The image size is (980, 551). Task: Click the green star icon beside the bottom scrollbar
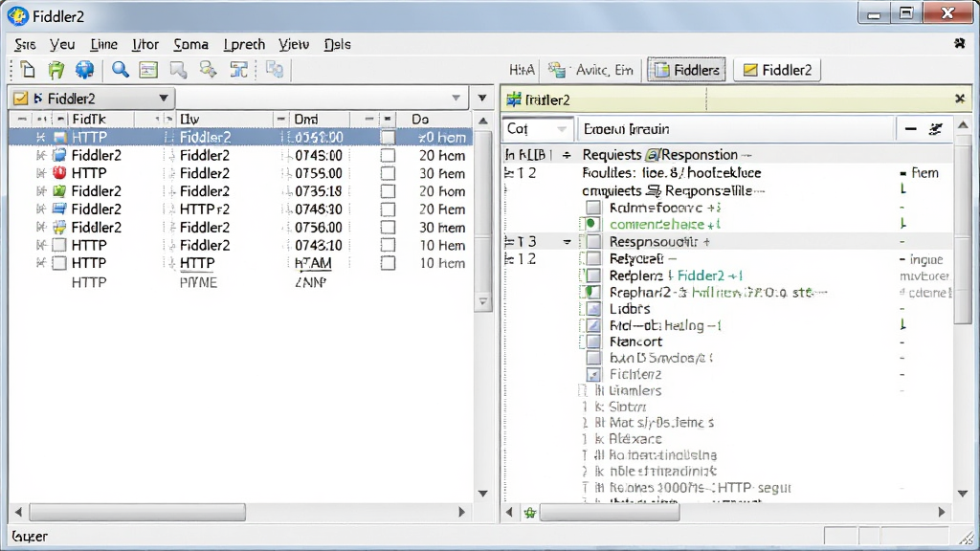(x=530, y=513)
